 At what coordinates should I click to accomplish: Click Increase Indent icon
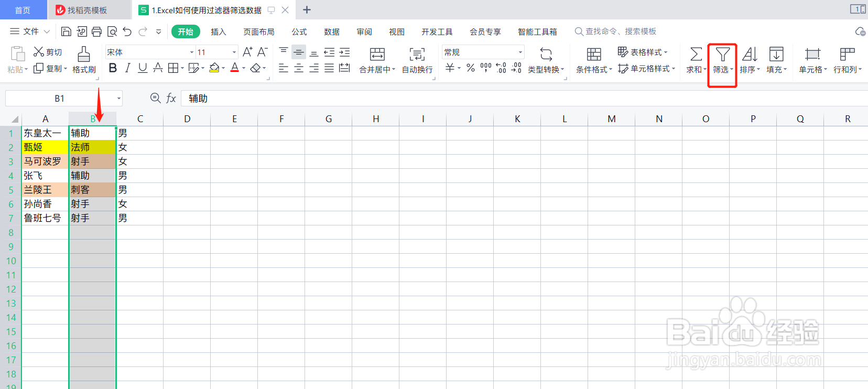(344, 52)
